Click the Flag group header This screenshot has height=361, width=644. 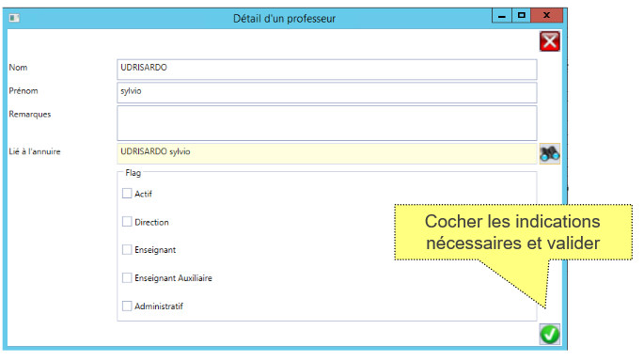(134, 173)
